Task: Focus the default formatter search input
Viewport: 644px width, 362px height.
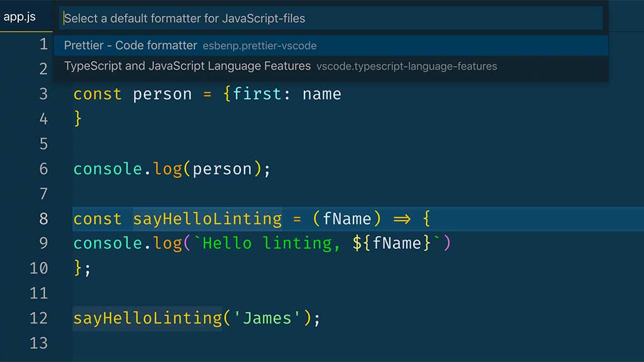Action: pyautogui.click(x=331, y=18)
